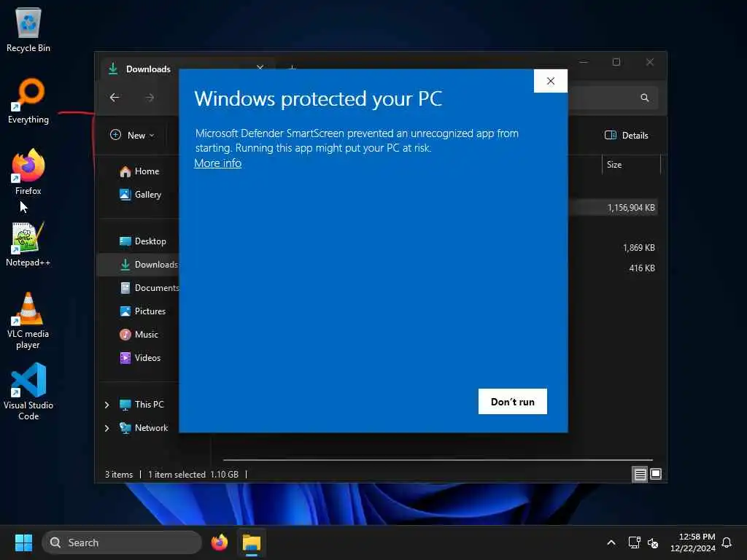The image size is (747, 560).
Task: Open the New dropdown in File Explorer
Action: (x=133, y=135)
